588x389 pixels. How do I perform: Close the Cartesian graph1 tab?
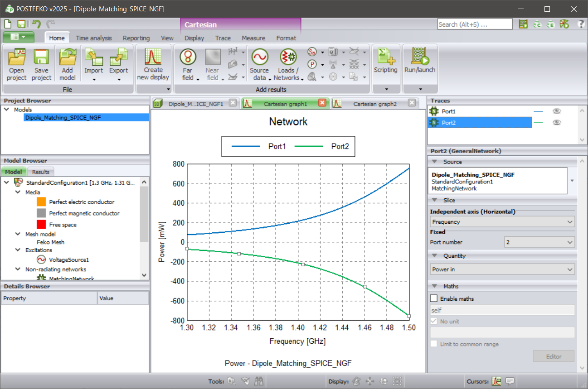pyautogui.click(x=322, y=103)
